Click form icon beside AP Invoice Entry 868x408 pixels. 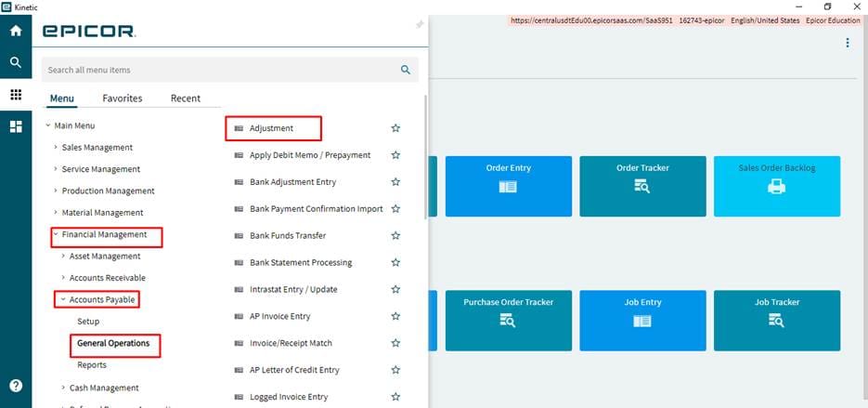tap(239, 317)
